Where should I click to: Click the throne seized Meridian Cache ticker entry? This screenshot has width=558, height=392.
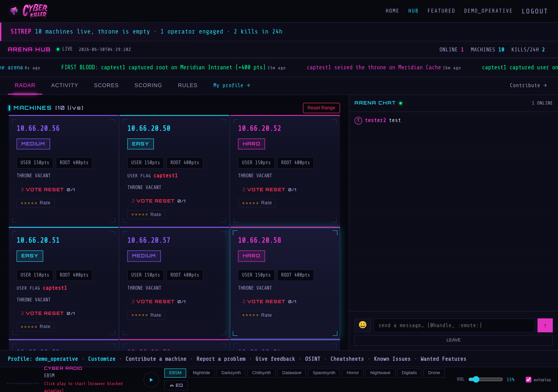coord(383,67)
